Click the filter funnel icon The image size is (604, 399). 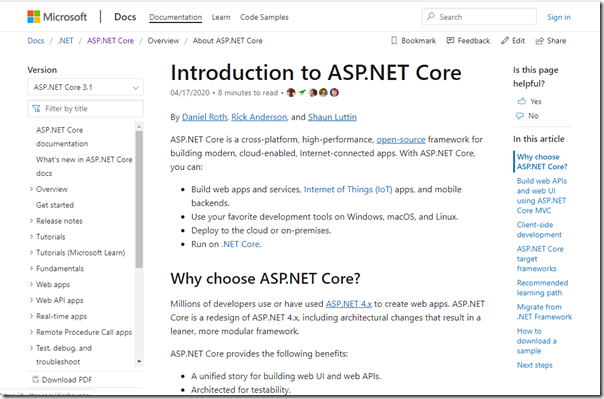tap(37, 109)
